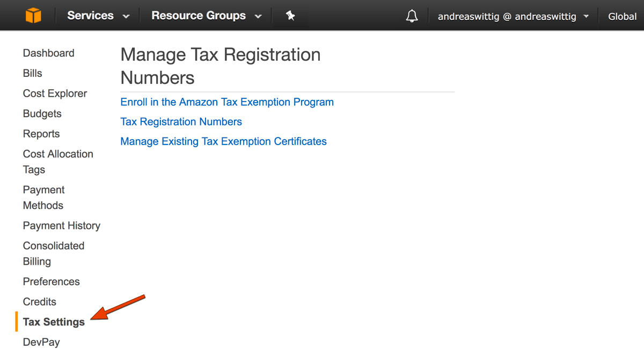The image size is (644, 361).
Task: Click the pushpin shortcut icon
Action: pos(290,16)
